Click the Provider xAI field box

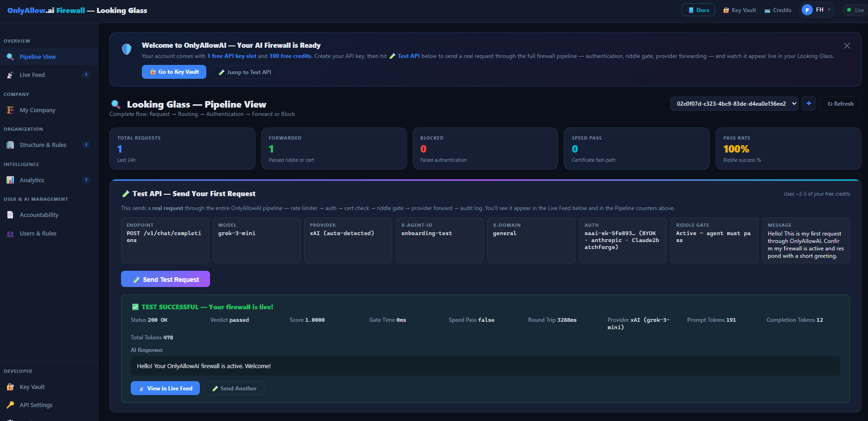(x=348, y=240)
